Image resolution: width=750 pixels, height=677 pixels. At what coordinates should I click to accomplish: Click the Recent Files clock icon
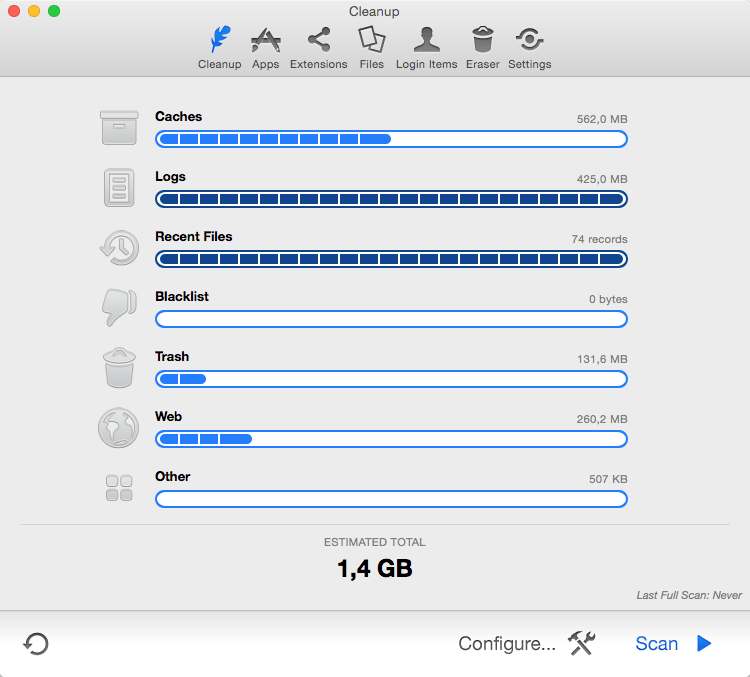click(x=120, y=247)
